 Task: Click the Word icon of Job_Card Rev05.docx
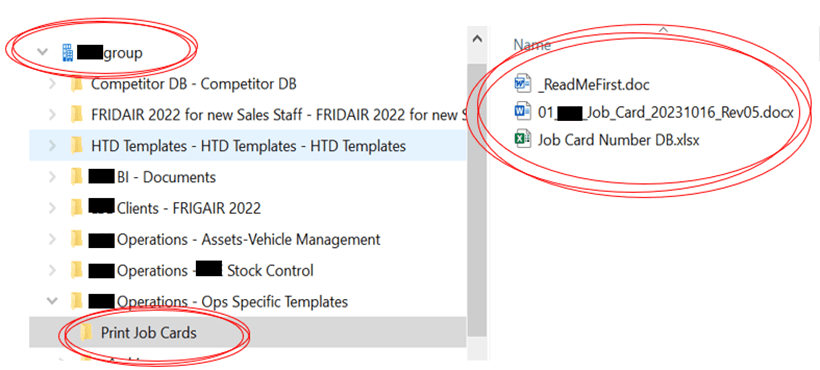(x=523, y=112)
